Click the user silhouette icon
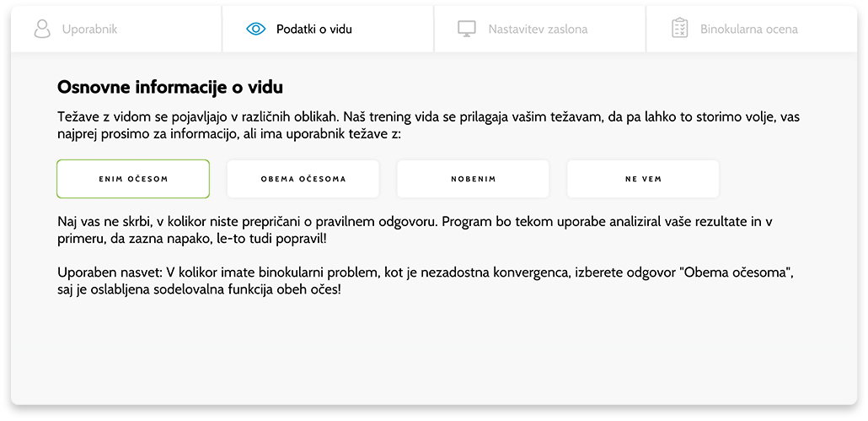The width and height of the screenshot is (868, 421). 42,29
